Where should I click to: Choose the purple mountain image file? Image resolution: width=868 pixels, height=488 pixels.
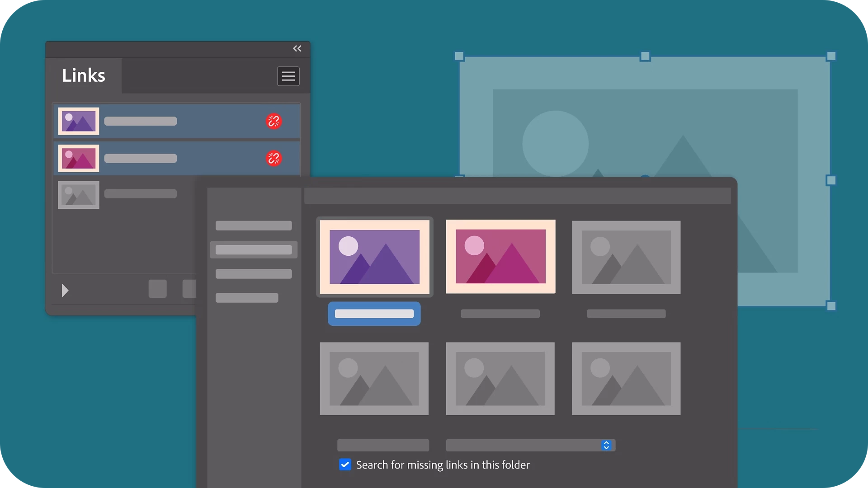[374, 257]
